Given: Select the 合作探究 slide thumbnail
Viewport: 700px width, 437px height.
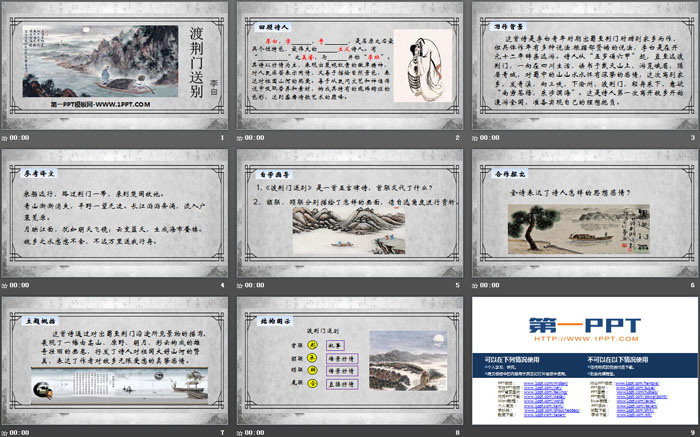Looking at the screenshot, I should pos(585,213).
